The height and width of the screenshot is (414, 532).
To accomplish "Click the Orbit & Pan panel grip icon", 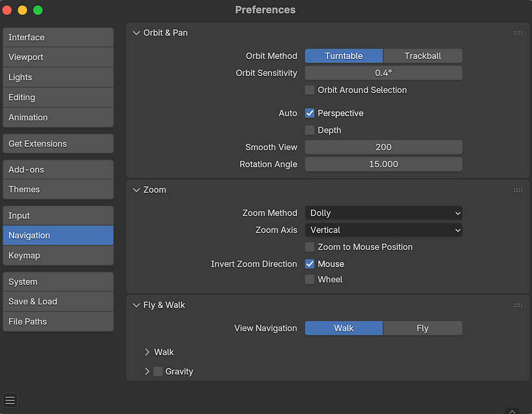I will pyautogui.click(x=518, y=33).
